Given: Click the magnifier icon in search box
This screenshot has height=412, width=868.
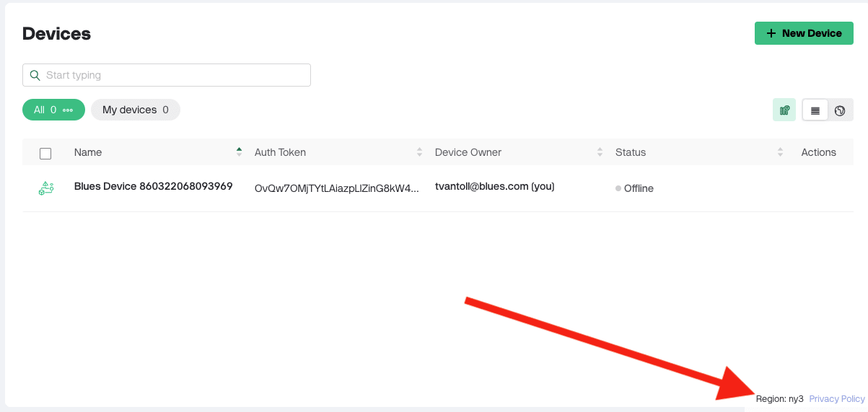Looking at the screenshot, I should (x=35, y=75).
